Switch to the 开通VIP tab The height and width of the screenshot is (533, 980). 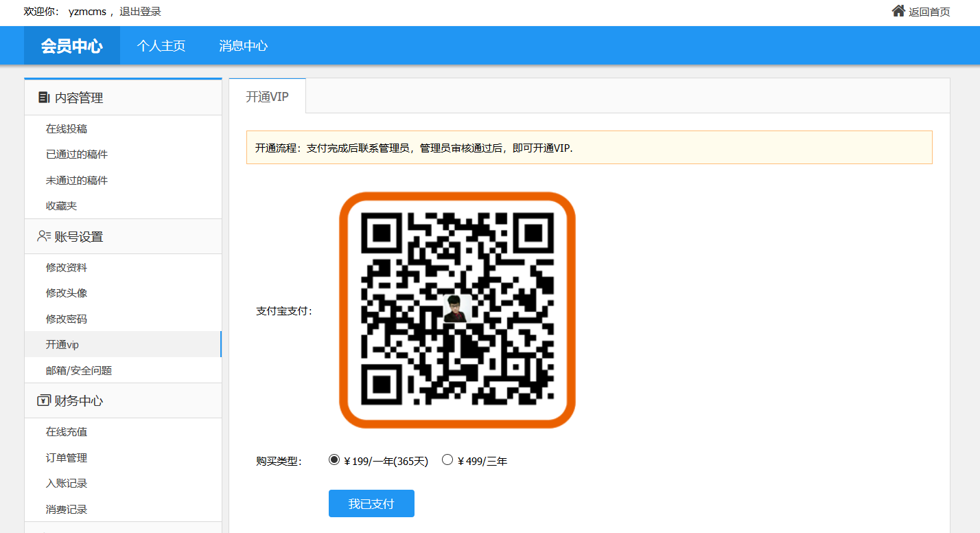coord(268,97)
